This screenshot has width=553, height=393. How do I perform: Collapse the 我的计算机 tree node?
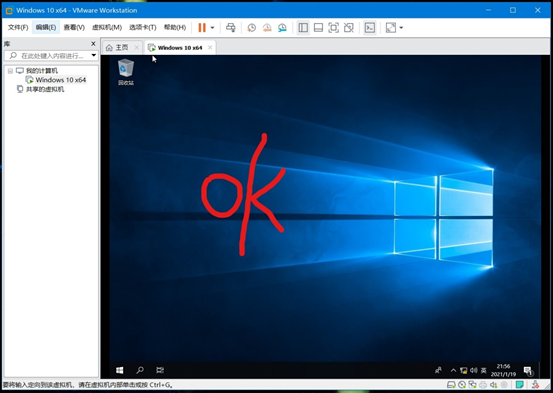[10, 71]
